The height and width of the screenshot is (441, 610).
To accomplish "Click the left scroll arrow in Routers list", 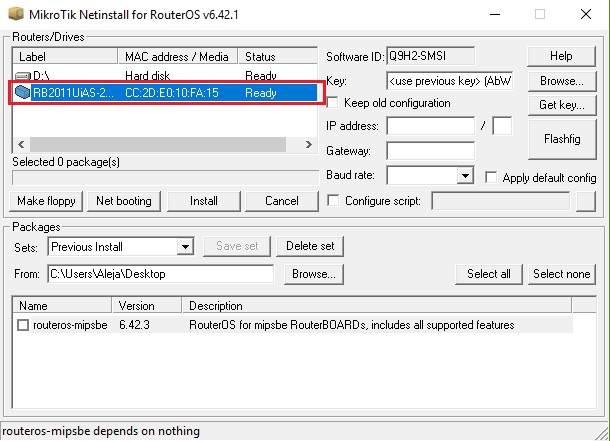I will (x=21, y=145).
